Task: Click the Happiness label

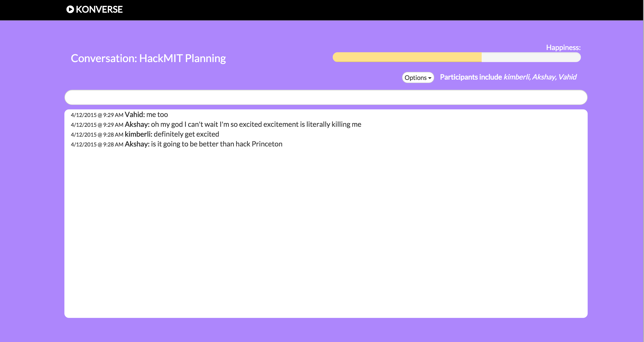Action: click(x=563, y=47)
